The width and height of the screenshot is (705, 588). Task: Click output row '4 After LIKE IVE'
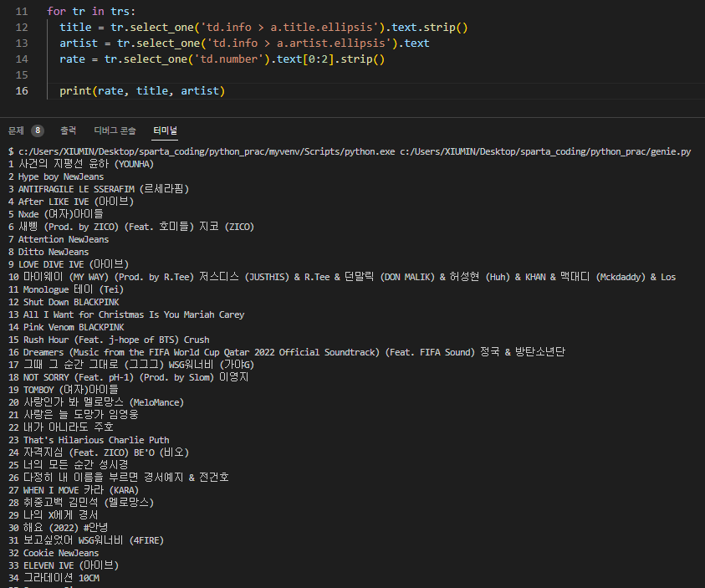71,202
